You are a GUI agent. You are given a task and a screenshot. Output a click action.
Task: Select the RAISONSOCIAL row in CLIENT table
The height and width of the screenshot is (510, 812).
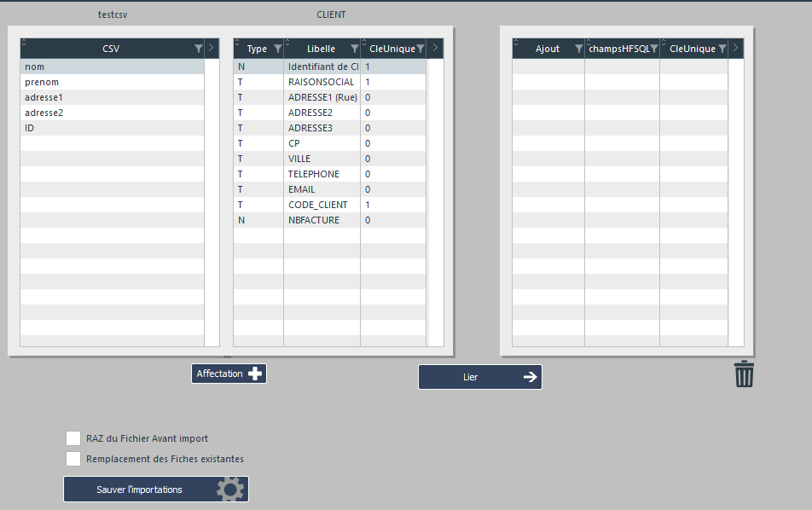pyautogui.click(x=321, y=82)
